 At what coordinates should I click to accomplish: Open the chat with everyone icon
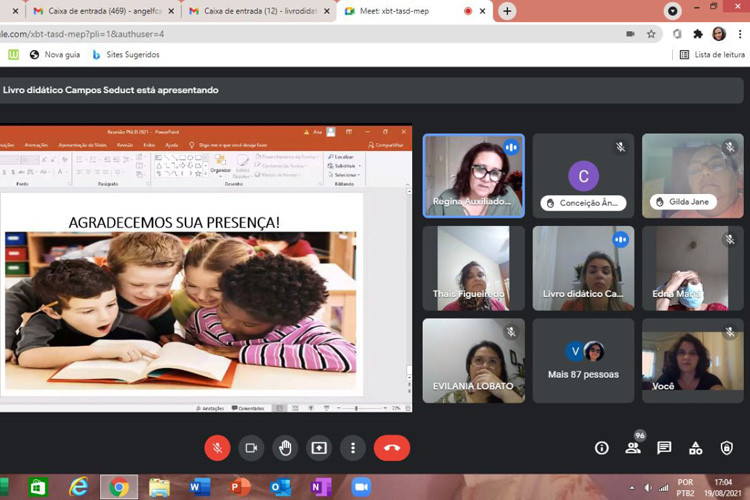664,448
